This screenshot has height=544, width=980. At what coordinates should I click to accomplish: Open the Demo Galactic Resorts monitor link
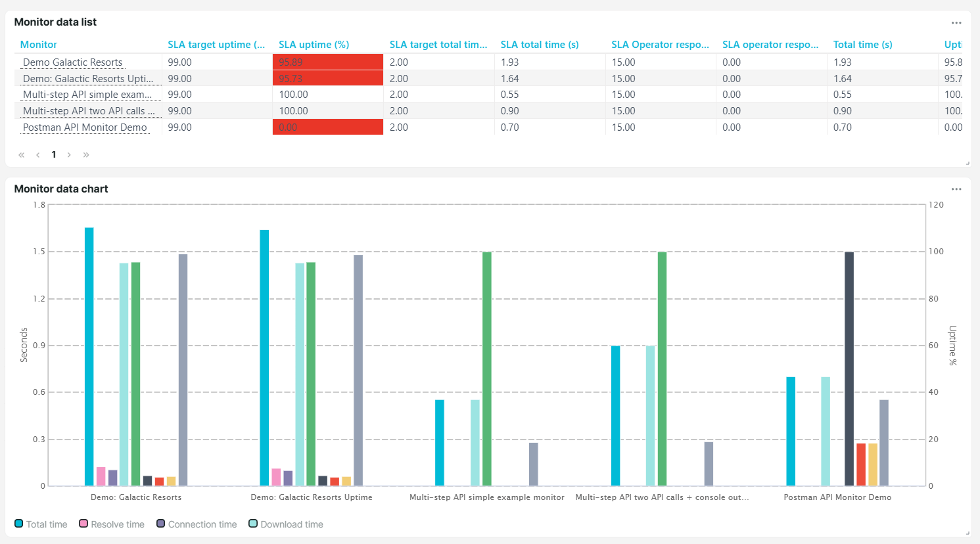[73, 62]
